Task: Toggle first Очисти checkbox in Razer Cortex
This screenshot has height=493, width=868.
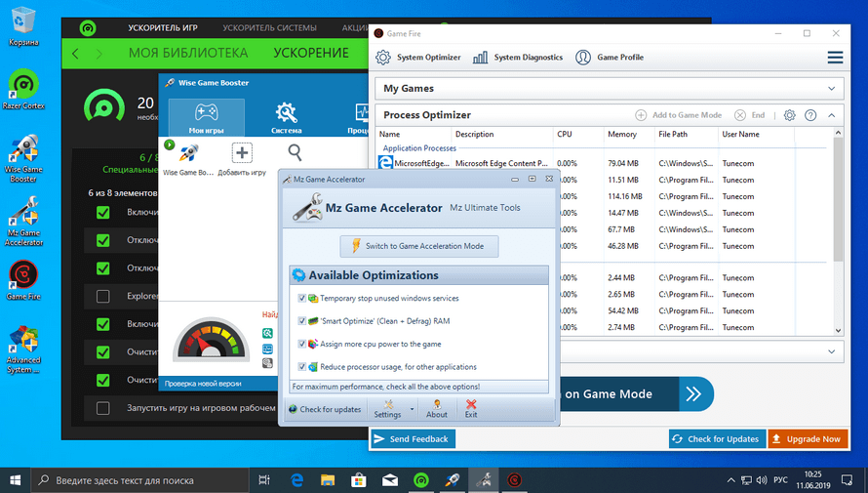Action: coord(103,352)
